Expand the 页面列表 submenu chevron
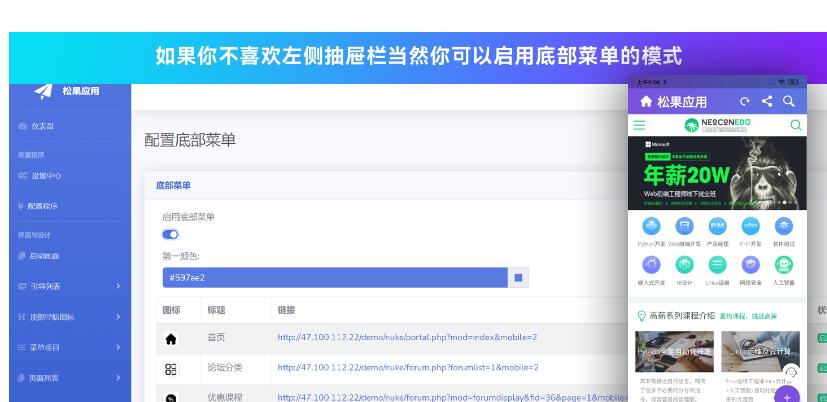 [118, 378]
